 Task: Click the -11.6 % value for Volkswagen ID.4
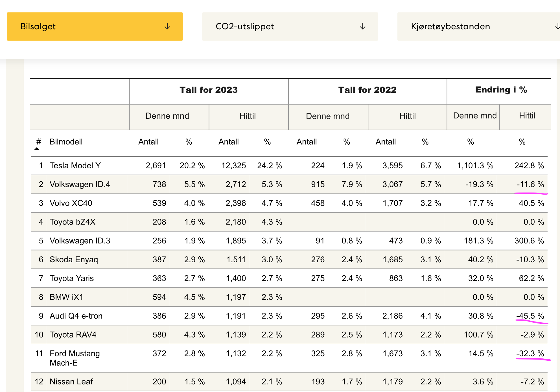(x=530, y=184)
